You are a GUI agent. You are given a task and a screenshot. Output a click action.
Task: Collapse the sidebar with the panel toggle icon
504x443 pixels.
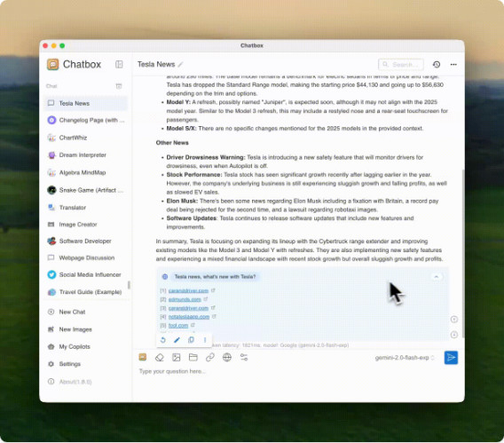(119, 64)
